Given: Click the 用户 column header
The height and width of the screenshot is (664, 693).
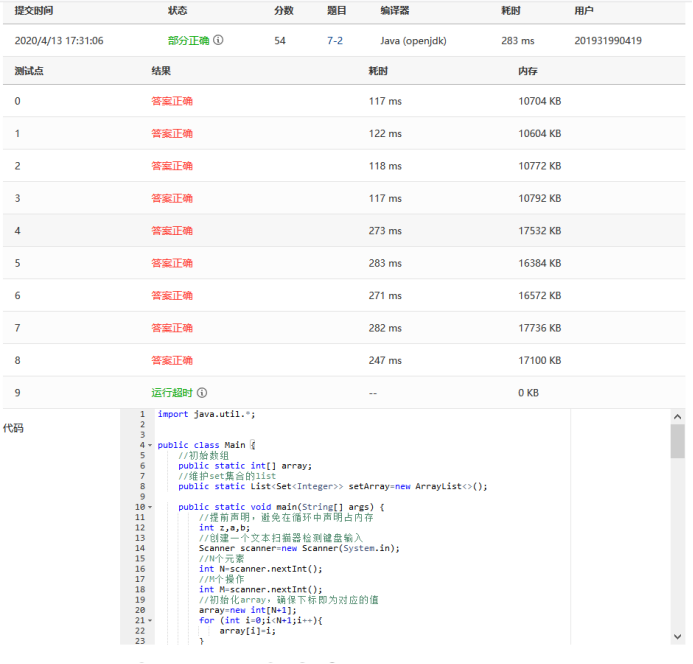Looking at the screenshot, I should [x=584, y=11].
